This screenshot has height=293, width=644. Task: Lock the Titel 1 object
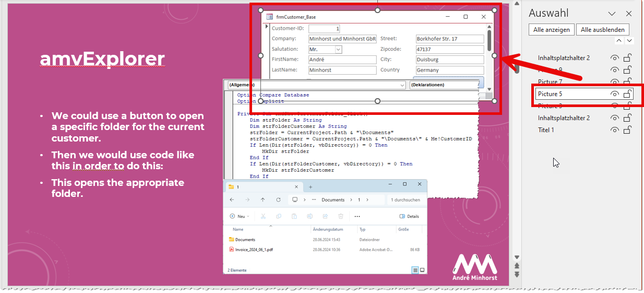pyautogui.click(x=628, y=130)
